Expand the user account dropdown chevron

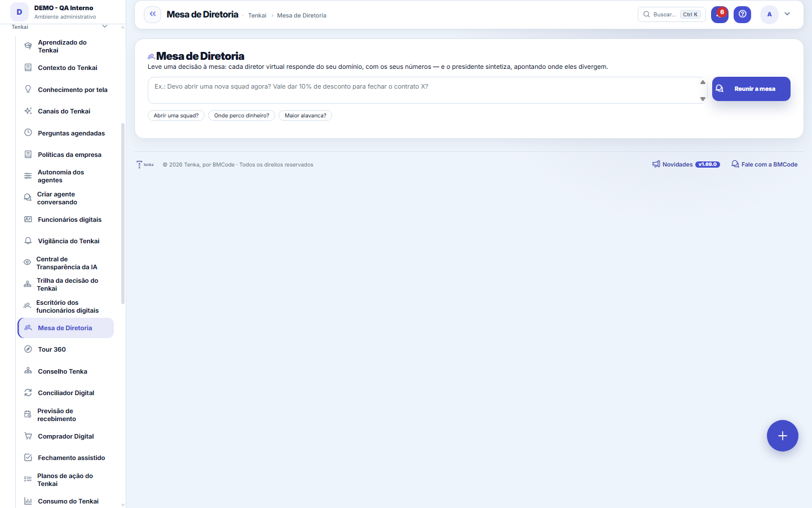pos(787,14)
